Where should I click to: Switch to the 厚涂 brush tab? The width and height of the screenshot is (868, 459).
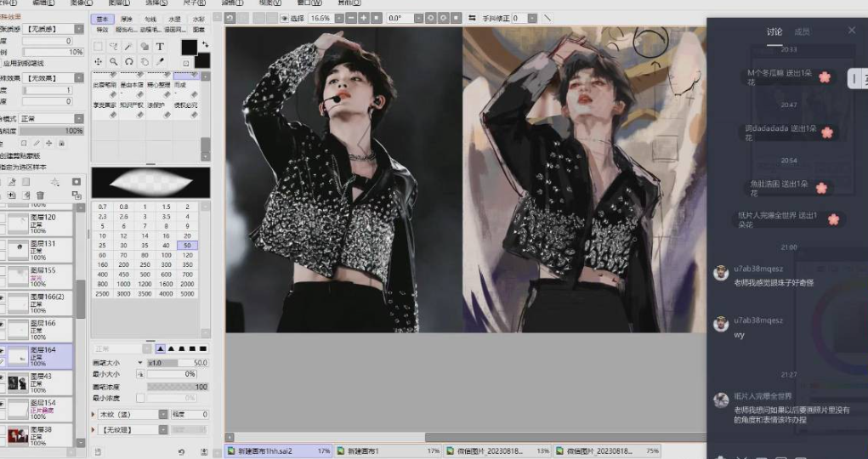pyautogui.click(x=127, y=19)
